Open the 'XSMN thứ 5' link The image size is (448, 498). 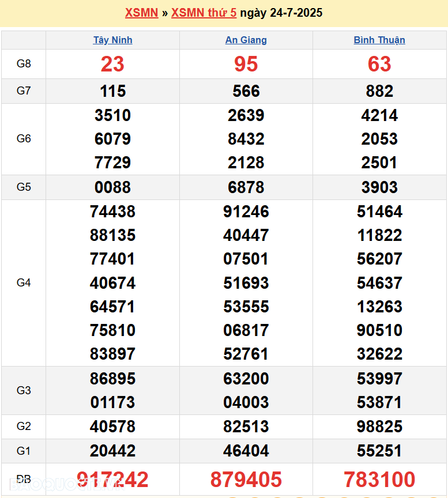tap(204, 13)
